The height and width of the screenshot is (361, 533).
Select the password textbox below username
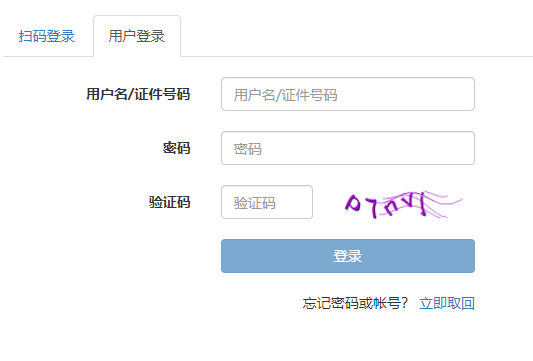pyautogui.click(x=348, y=148)
